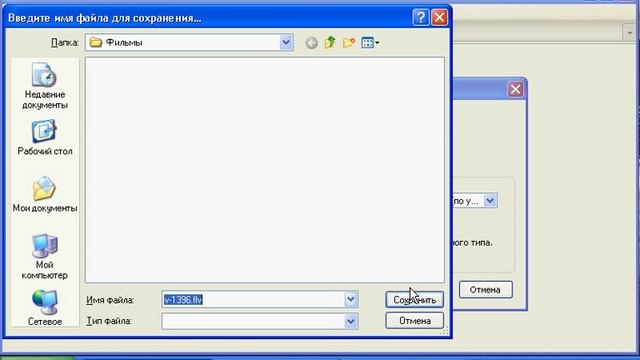640x360 pixels.
Task: Click the Тип файла combo field
Action: click(x=260, y=321)
